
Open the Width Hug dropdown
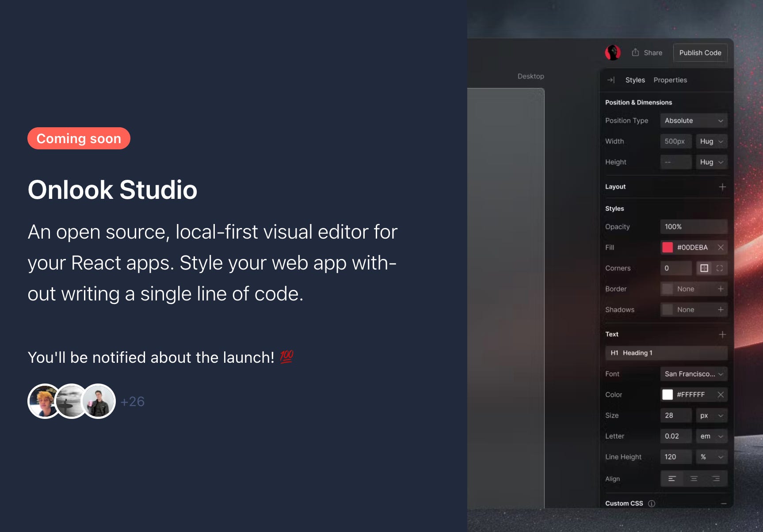tap(712, 141)
